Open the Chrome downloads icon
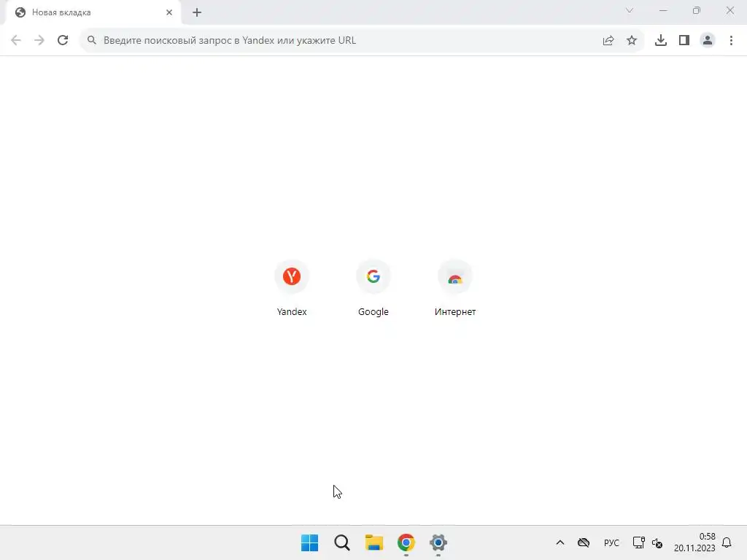 tap(661, 41)
